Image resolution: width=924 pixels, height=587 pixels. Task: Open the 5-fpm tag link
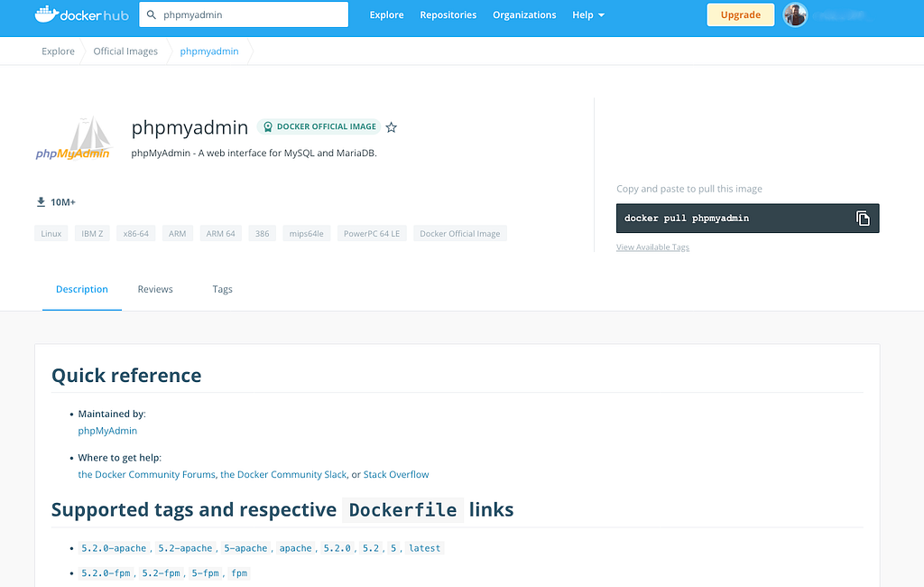[205, 573]
